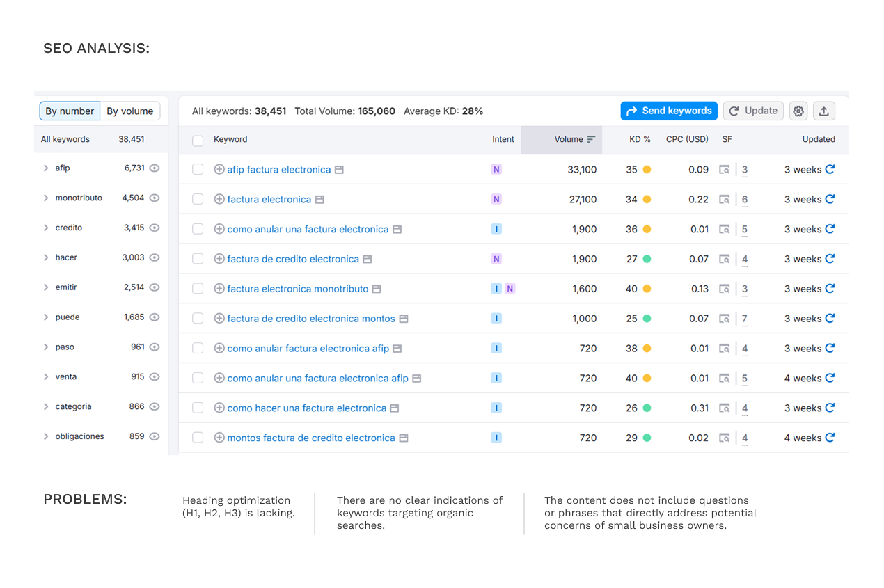Toggle eye icon for afip group

[155, 168]
